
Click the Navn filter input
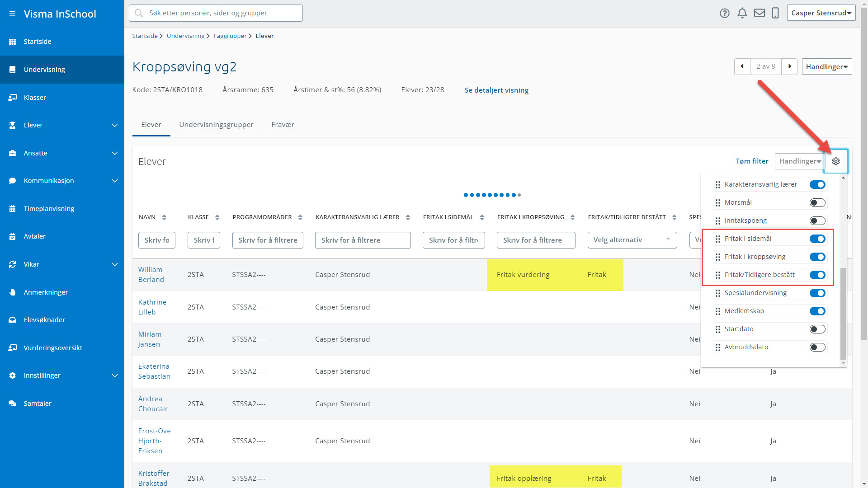point(156,240)
